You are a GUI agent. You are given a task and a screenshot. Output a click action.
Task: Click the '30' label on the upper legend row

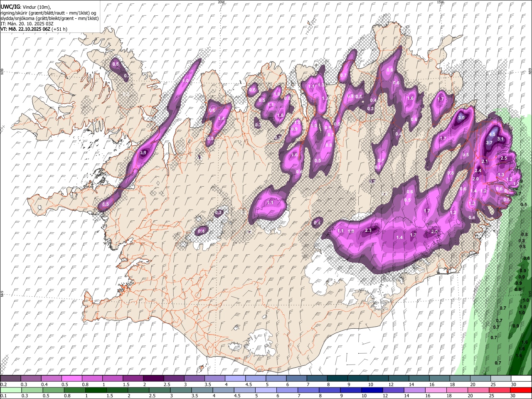(513, 384)
